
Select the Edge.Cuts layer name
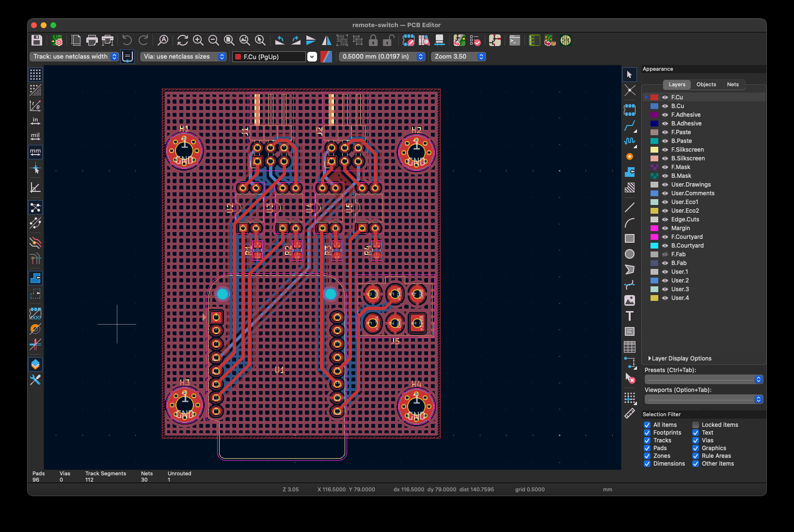tap(685, 219)
